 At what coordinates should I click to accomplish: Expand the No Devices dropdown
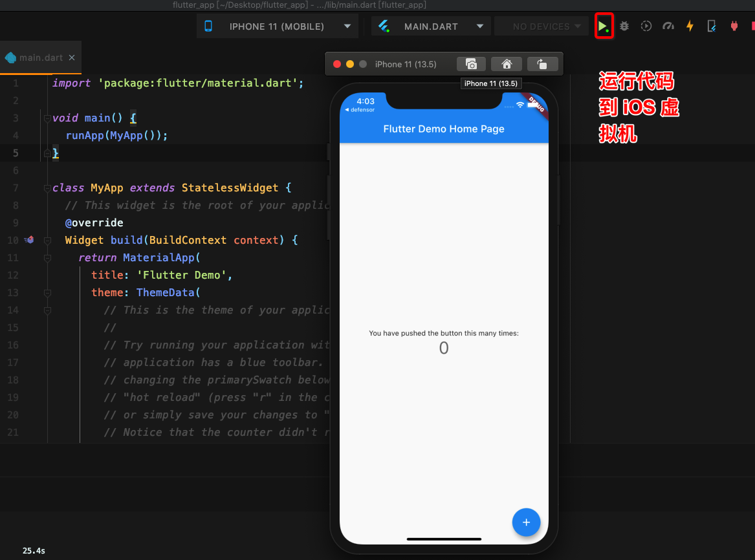541,27
